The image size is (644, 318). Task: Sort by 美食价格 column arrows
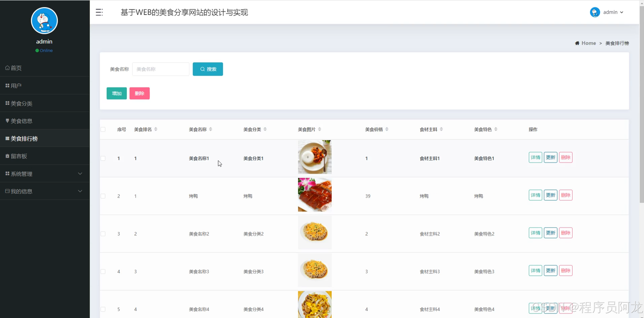tap(387, 129)
